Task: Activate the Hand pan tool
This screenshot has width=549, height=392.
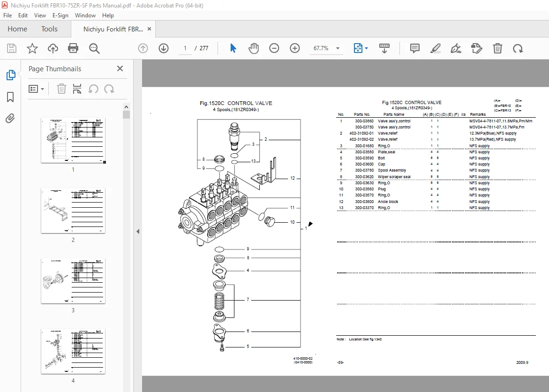Action: 254,48
